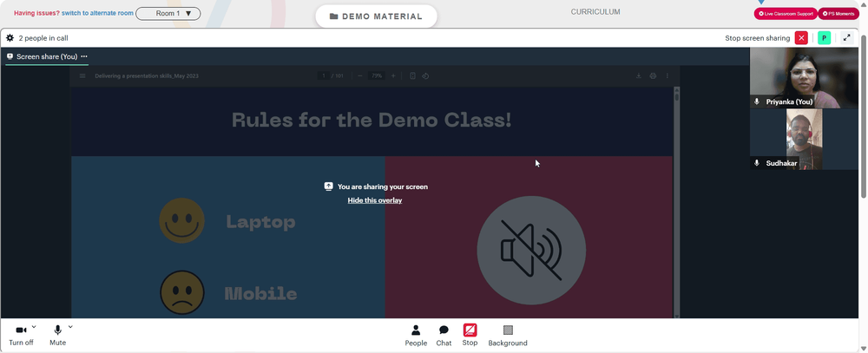This screenshot has height=353, width=868.
Task: Turn off the camera
Action: [x=21, y=336]
